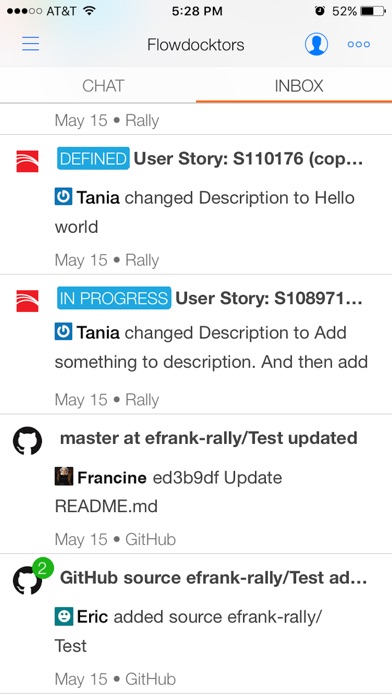This screenshot has height=696, width=392.
Task: Open User Story: S110176 title
Action: 249,159
